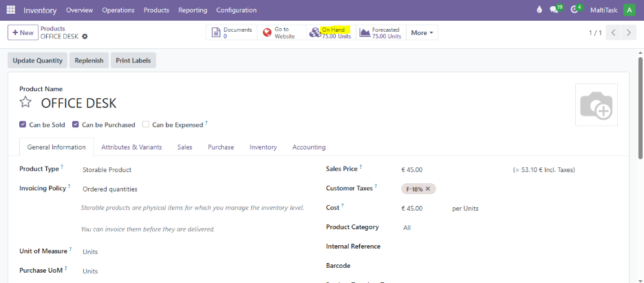Open the activities clock icon in navbar
This screenshot has width=644, height=283.
575,10
